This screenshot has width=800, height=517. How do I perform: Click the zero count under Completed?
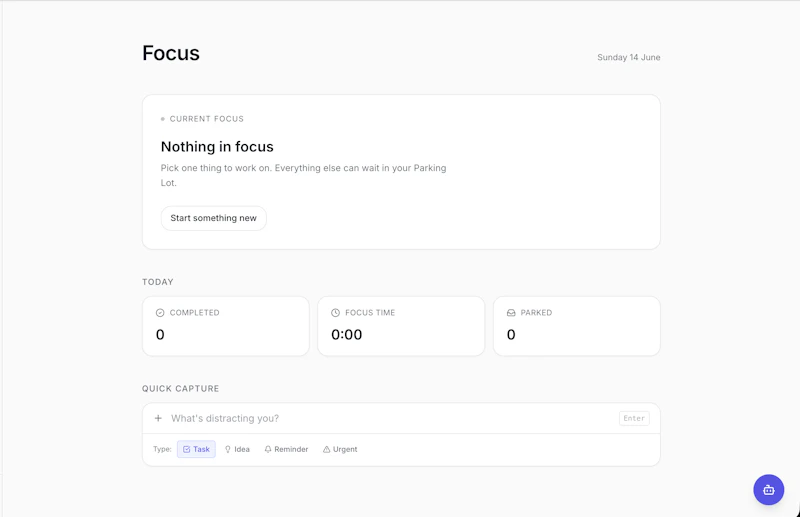point(160,334)
